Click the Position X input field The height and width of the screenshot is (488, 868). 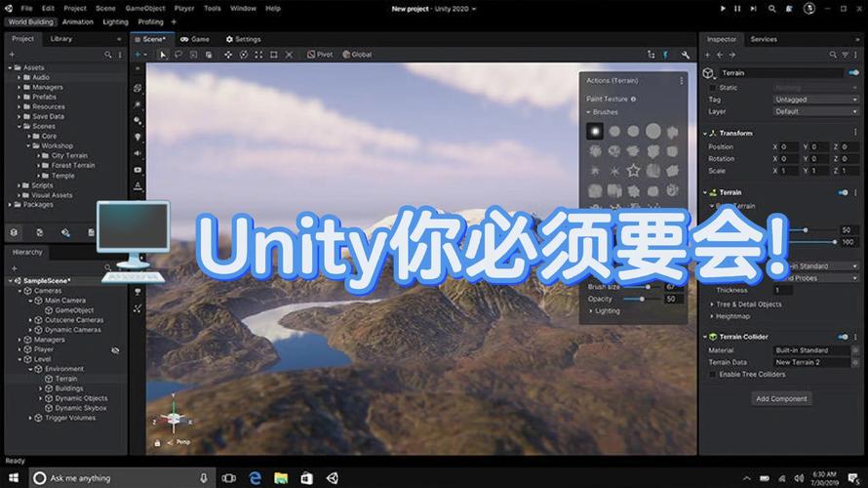pos(788,146)
